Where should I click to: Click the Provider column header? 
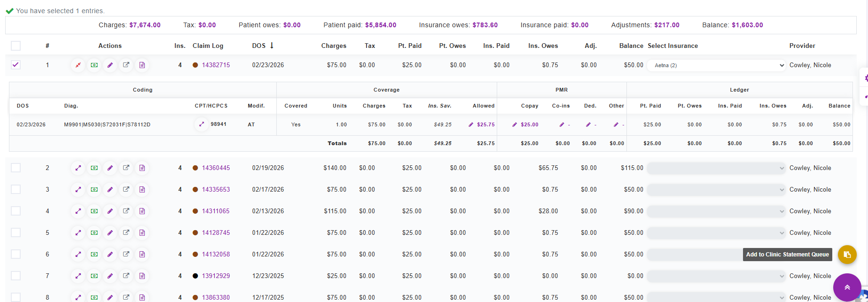[802, 46]
